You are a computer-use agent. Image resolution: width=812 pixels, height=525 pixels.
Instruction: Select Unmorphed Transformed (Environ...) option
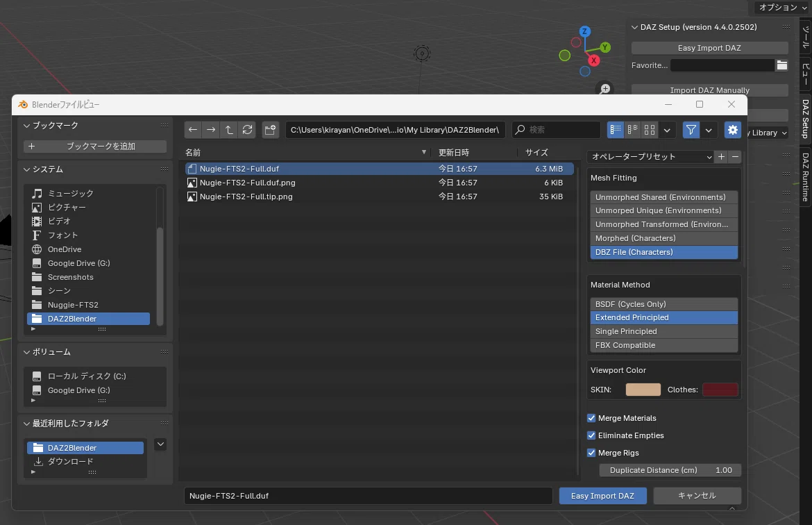(664, 224)
